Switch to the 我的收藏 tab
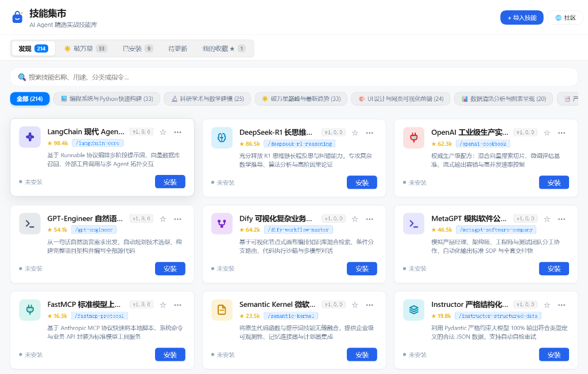This screenshot has width=588, height=374. coord(224,48)
